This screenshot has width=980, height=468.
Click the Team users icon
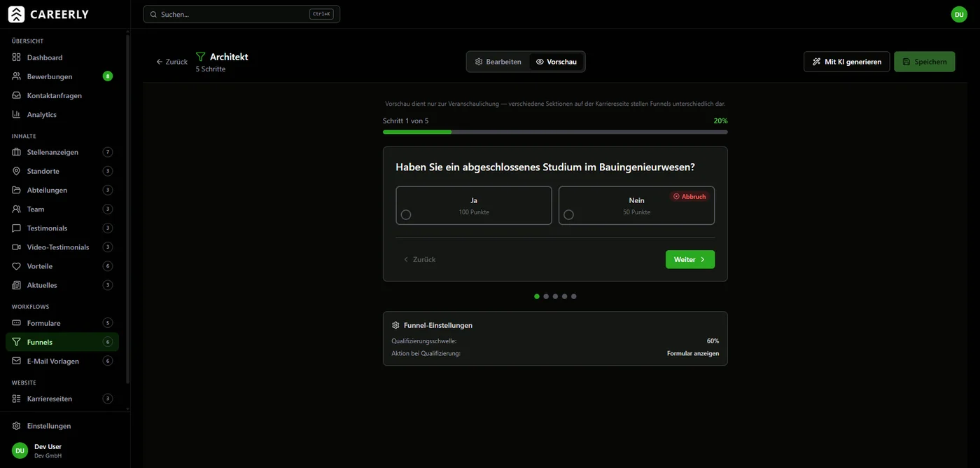pyautogui.click(x=16, y=209)
